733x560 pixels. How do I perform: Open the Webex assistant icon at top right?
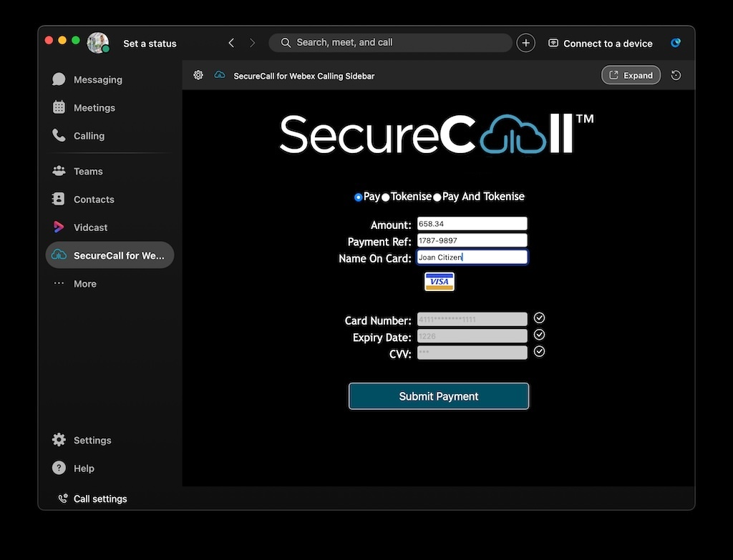pos(676,43)
